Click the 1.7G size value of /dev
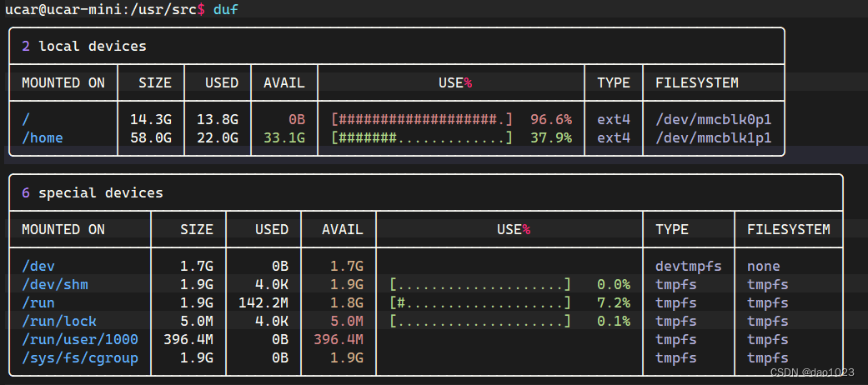 coord(197,266)
